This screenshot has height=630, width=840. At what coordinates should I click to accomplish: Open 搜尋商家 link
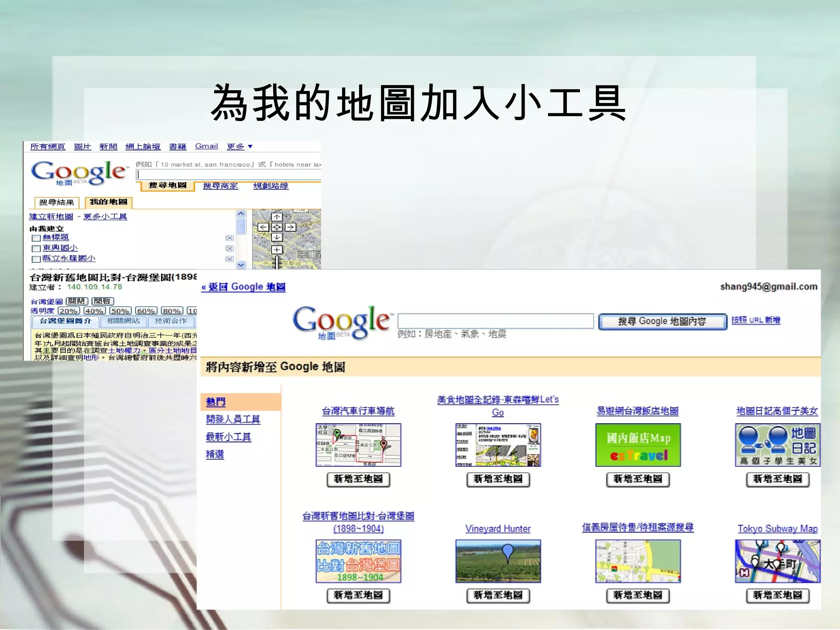(221, 186)
